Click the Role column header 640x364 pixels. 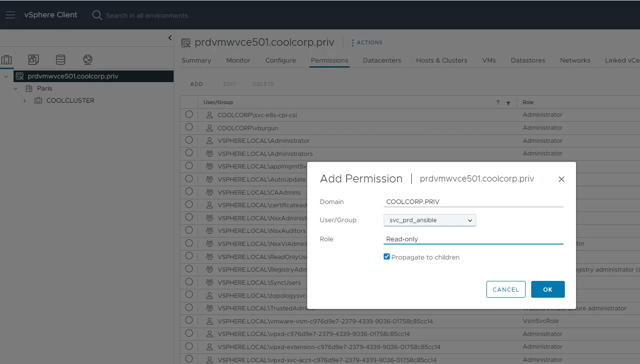point(528,102)
